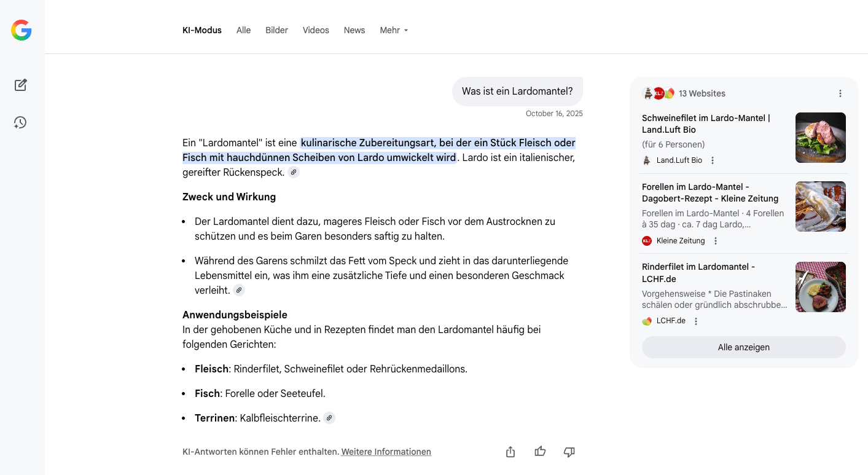Screen dimensions: 868x475
Task: Click source link icon after Kalbfleischterrine
Action: [x=329, y=418]
